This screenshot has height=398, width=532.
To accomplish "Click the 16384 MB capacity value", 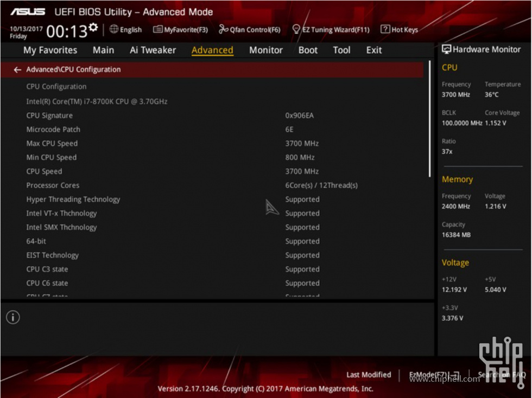I will pyautogui.click(x=456, y=235).
